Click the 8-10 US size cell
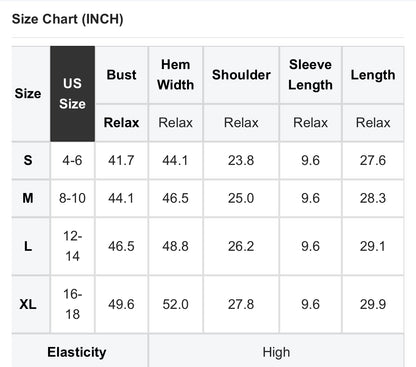This screenshot has width=416, height=367. pos(72,198)
